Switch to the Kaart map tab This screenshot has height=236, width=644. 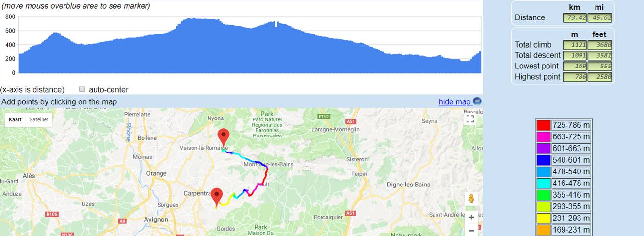[x=16, y=119]
